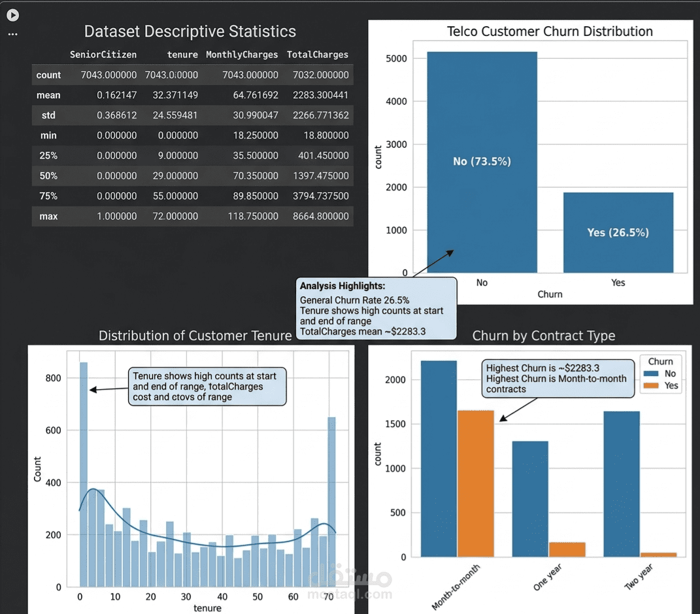Image resolution: width=700 pixels, height=614 pixels.
Task: Select the TotalCharges column header
Action: (318, 54)
